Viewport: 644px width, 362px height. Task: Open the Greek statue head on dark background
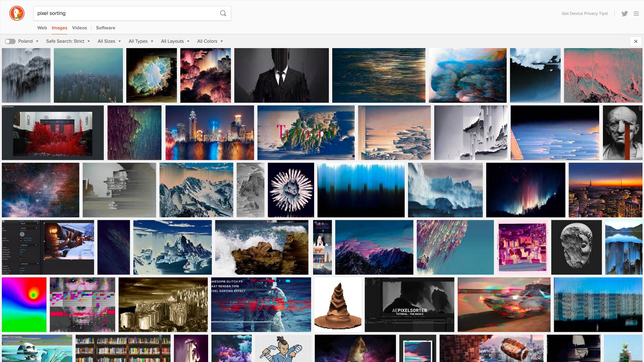pyautogui.click(x=576, y=247)
